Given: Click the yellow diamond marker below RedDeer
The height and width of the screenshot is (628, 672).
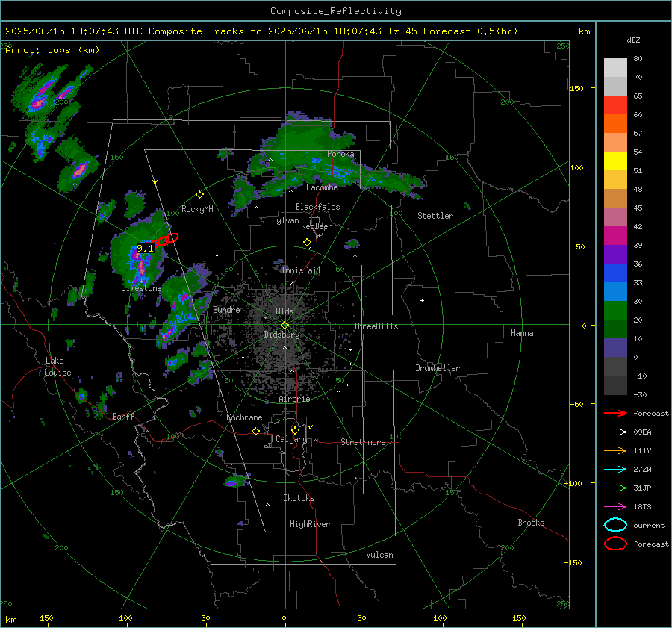Looking at the screenshot, I should 307,243.
